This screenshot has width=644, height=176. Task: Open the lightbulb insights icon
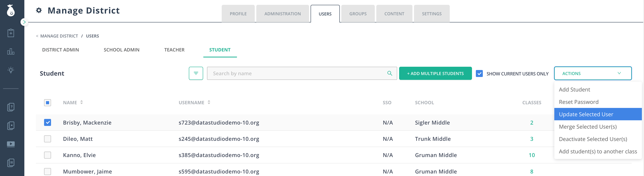click(11, 70)
